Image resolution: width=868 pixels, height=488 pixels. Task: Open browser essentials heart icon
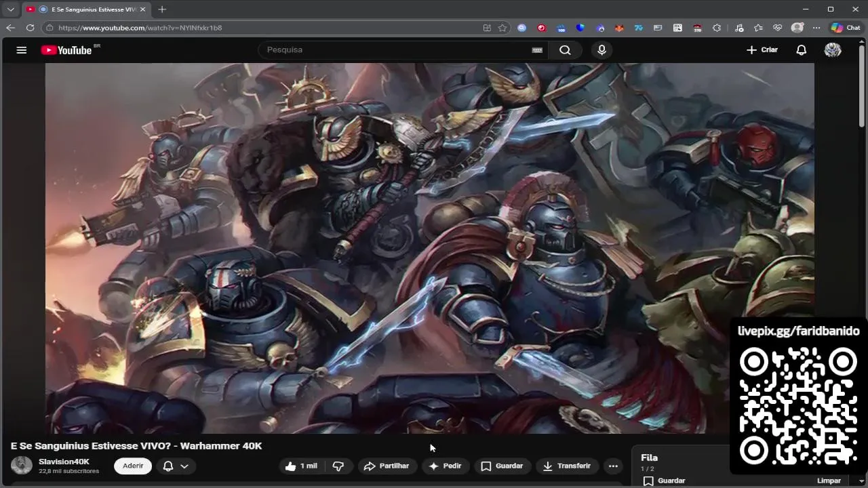point(778,28)
